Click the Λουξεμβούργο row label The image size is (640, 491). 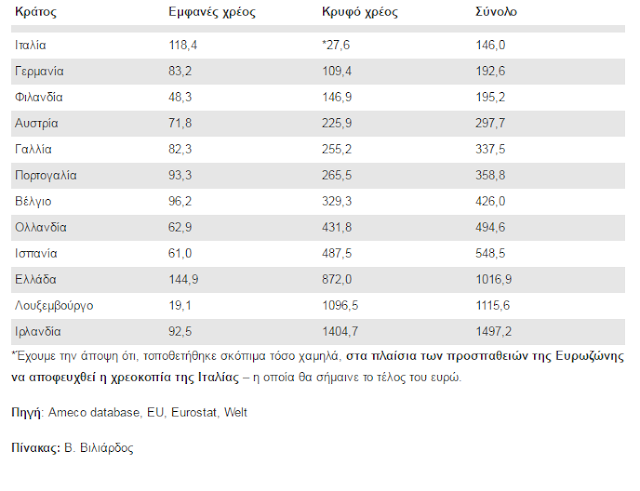coord(54,306)
